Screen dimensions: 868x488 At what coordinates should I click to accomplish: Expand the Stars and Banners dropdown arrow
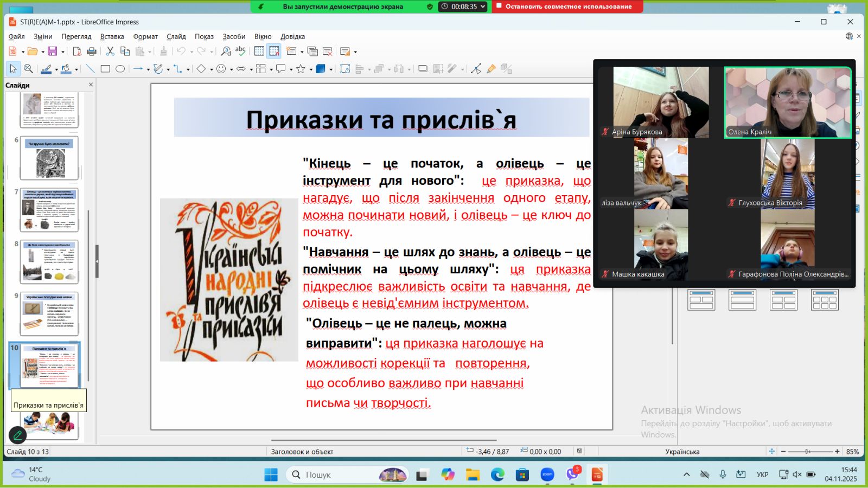pyautogui.click(x=311, y=69)
